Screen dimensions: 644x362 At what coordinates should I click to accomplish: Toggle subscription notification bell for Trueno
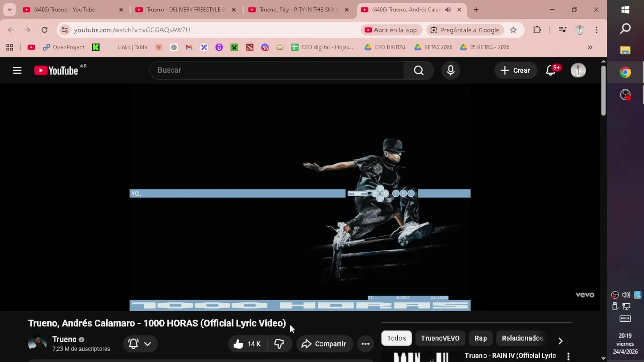(133, 344)
